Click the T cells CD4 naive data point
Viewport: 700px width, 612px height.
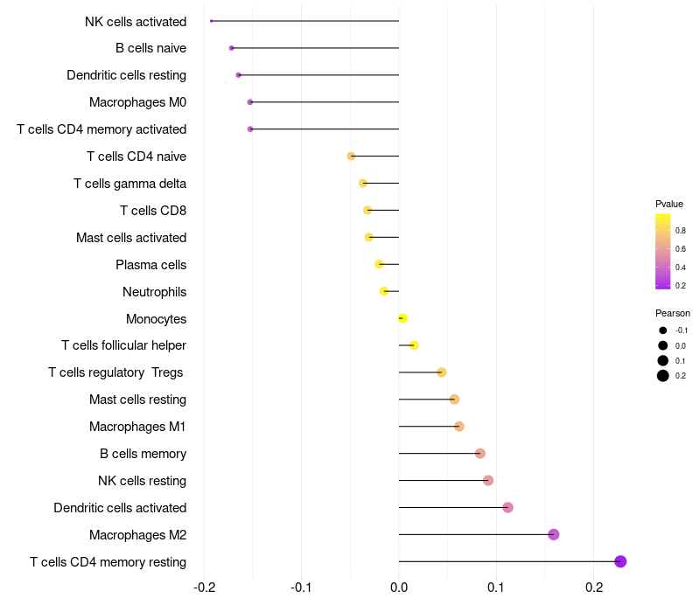pos(351,156)
